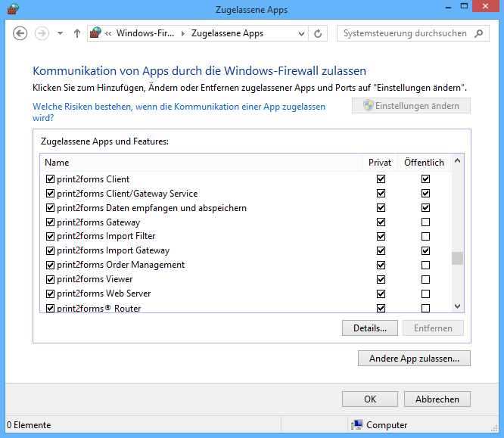Click the firewall icon in address bar
Viewport: 504px width, 438px height.
pos(95,33)
